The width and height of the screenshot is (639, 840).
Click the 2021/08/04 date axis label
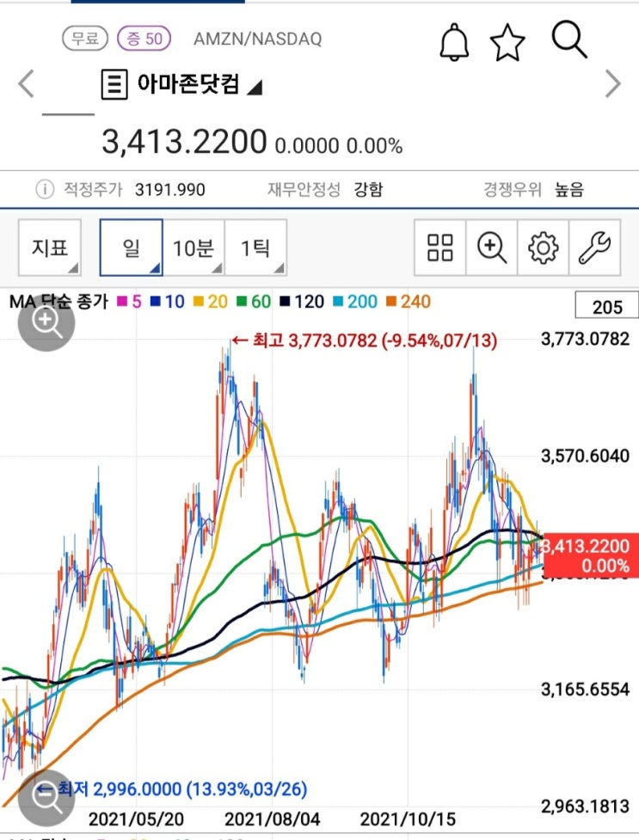273,819
